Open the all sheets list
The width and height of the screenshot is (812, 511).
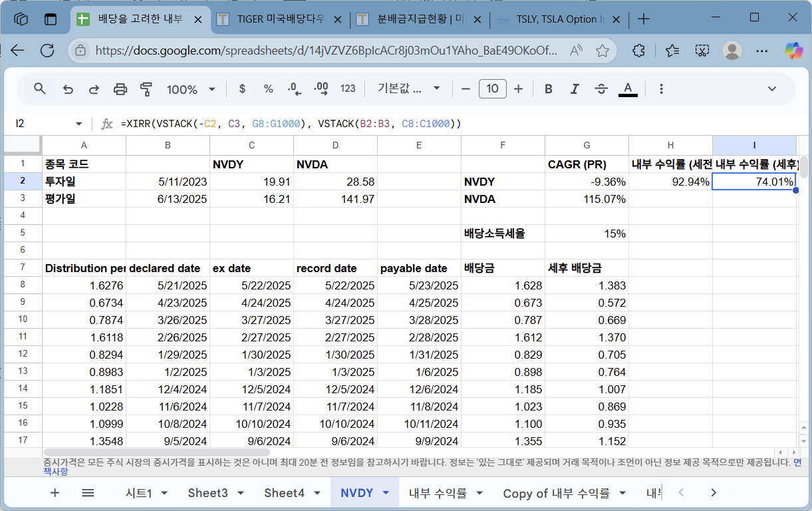coord(88,493)
